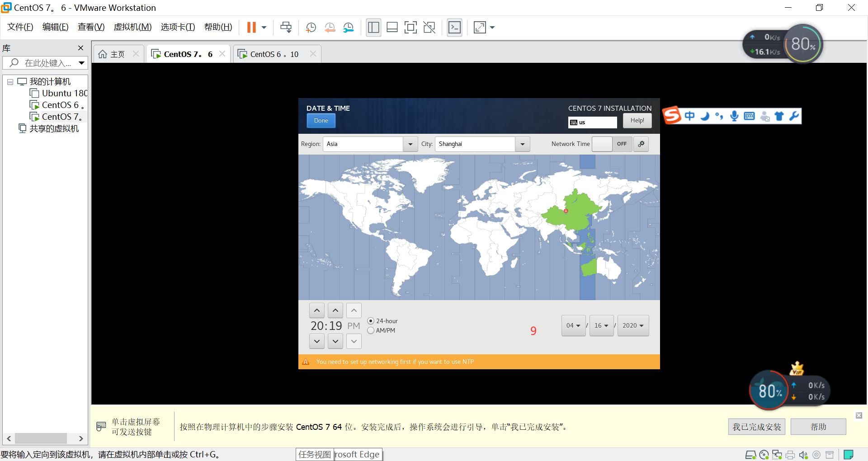Screen dimensions: 868x461
Task: Select Ubuntu 180 in the library tree
Action: [x=58, y=94]
